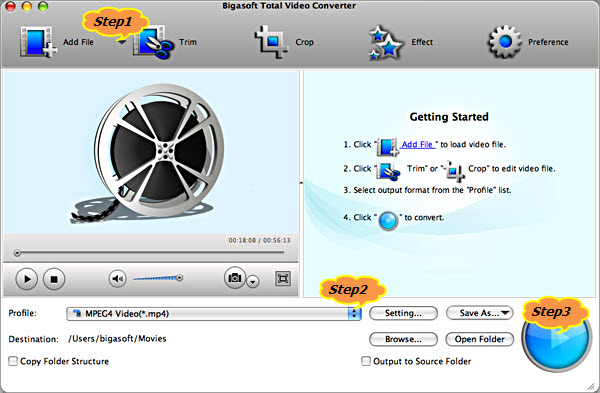The height and width of the screenshot is (393, 600).
Task: Enable Output to Source Folder checkbox
Action: tap(366, 361)
